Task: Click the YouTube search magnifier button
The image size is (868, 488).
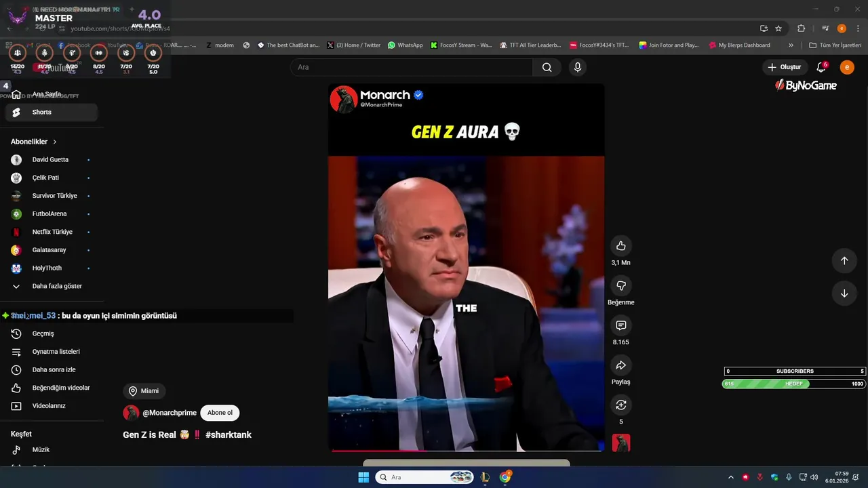Action: click(x=547, y=67)
